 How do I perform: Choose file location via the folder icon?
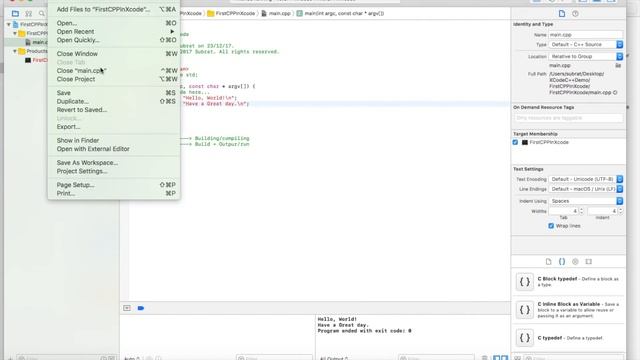[x=618, y=65]
